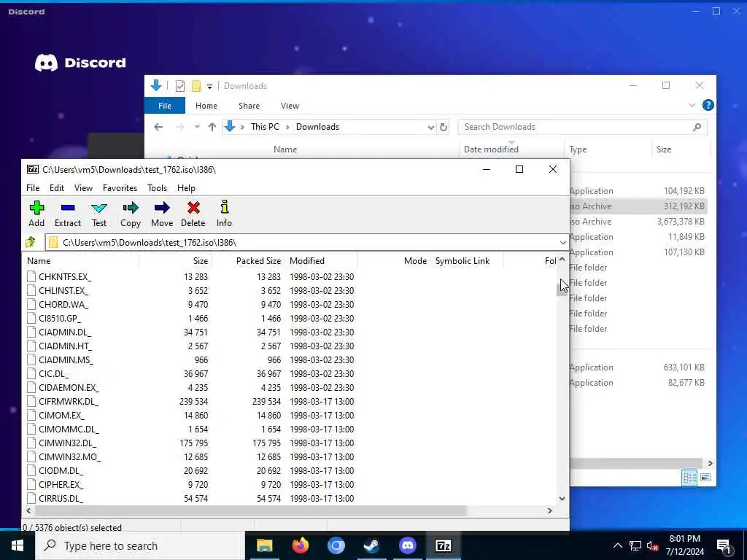747x560 pixels.
Task: Click the Search Downloads field in Explorer
Action: [582, 127]
